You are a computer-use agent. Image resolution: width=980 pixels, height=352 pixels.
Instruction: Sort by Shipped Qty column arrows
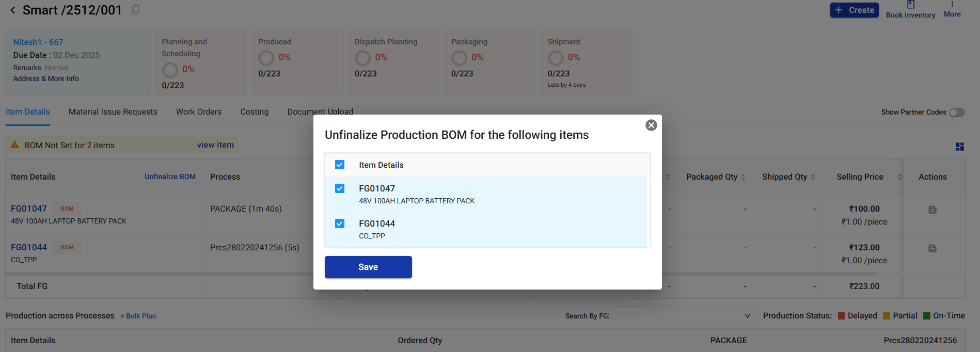813,177
